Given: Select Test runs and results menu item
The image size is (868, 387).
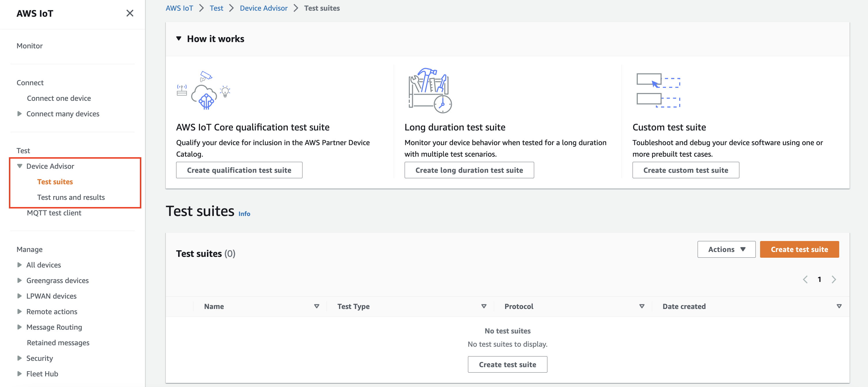Looking at the screenshot, I should 71,197.
